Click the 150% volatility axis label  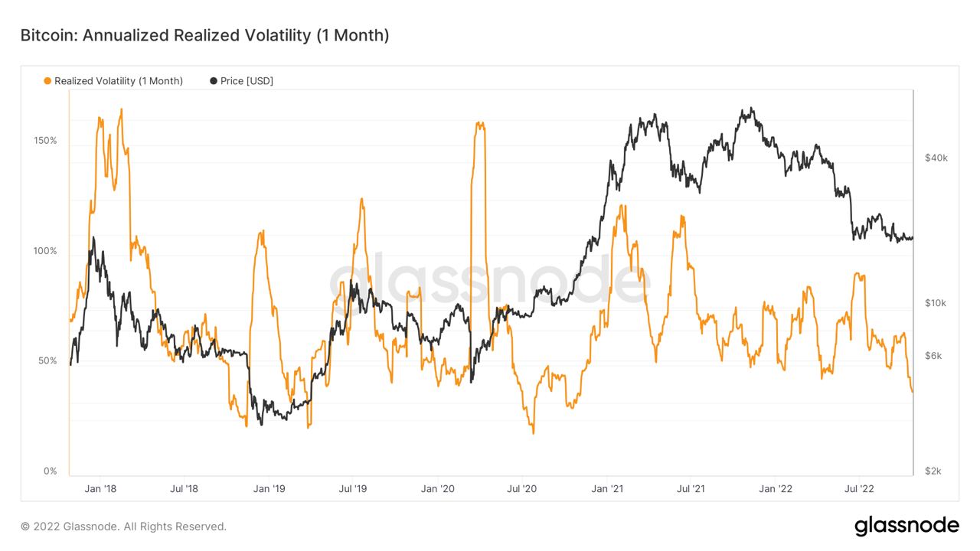[x=45, y=141]
